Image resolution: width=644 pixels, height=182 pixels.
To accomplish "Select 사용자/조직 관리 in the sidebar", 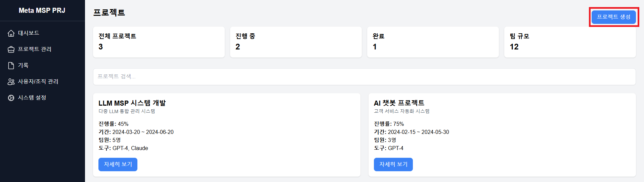I will [42, 81].
